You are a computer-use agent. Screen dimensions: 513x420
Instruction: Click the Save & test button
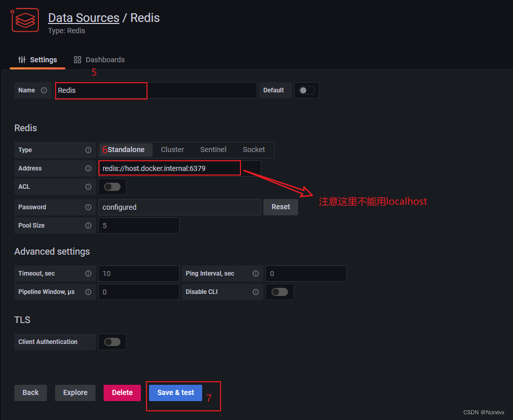coord(175,392)
